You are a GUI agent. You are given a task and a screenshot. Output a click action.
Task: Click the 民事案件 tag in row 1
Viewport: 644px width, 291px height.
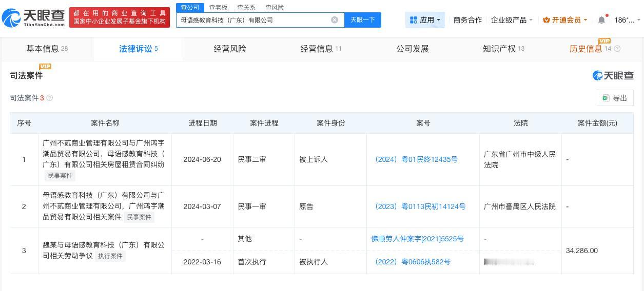tap(60, 176)
